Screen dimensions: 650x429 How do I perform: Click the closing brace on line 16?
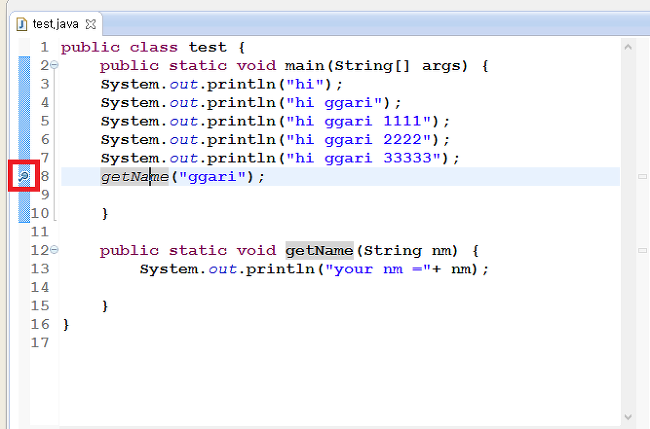click(x=66, y=324)
